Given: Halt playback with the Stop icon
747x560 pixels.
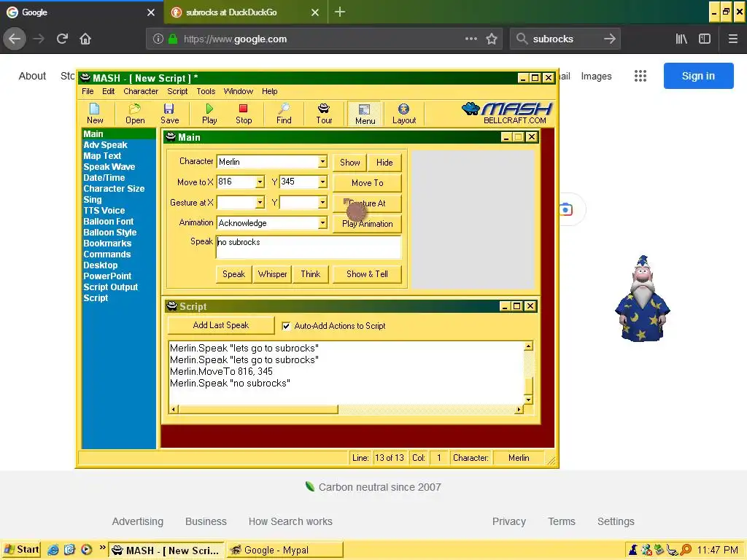Looking at the screenshot, I should [244, 113].
